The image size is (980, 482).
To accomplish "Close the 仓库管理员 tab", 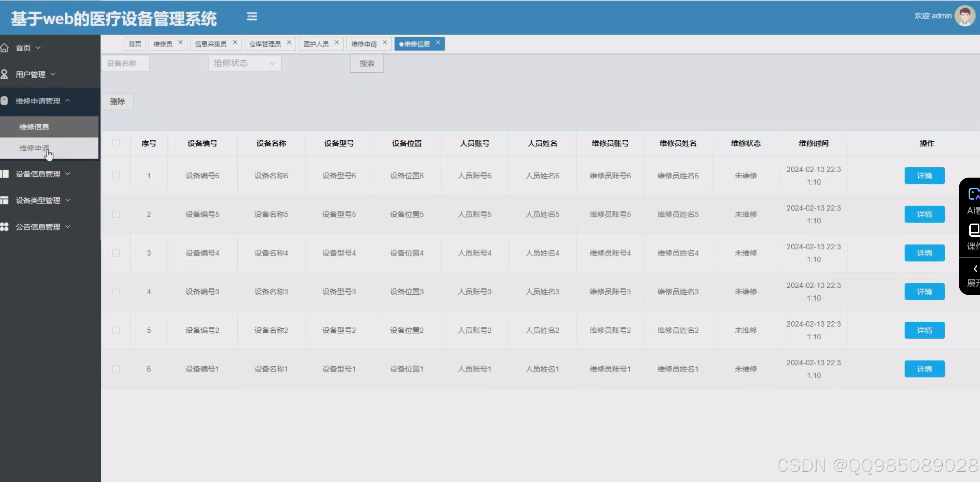I will click(x=289, y=42).
